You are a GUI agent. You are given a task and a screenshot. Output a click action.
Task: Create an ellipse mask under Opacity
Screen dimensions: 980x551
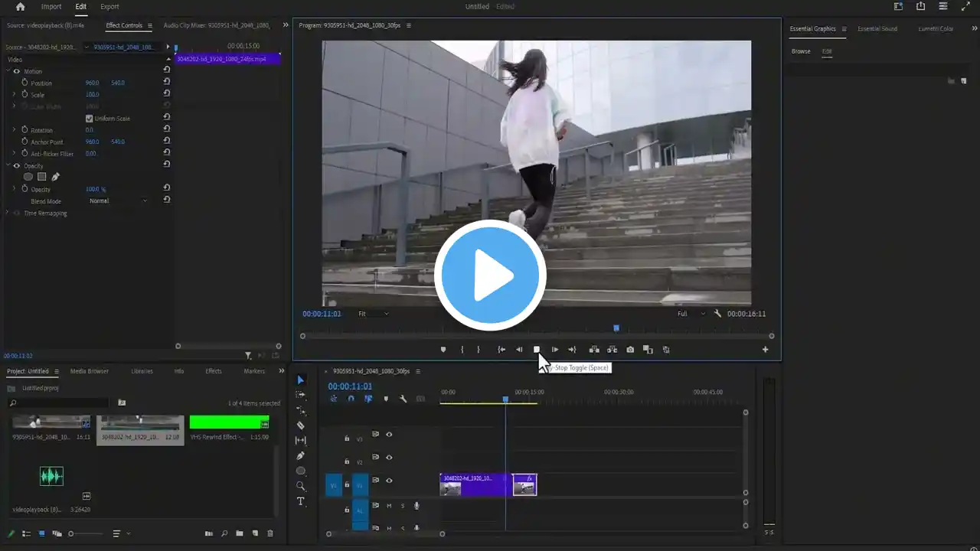(28, 177)
